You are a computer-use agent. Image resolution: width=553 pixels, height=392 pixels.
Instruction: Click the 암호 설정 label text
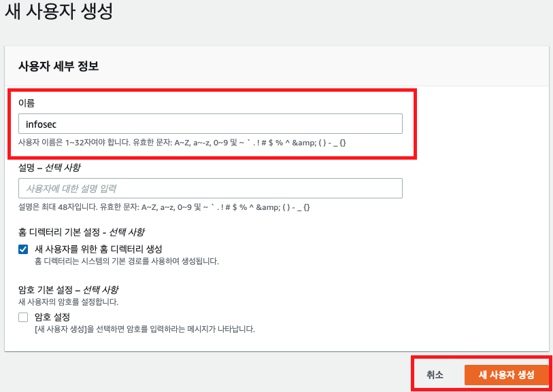coord(52,317)
